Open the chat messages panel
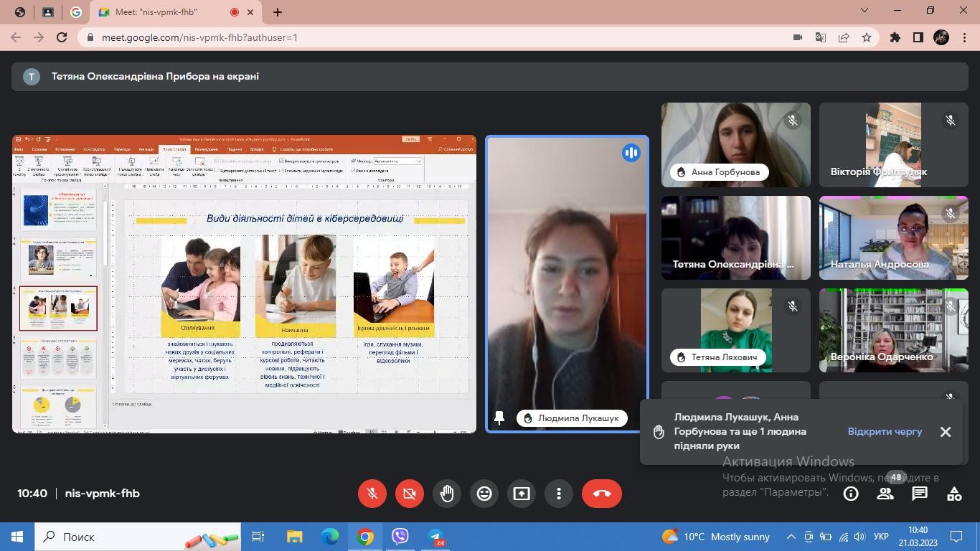This screenshot has height=551, width=980. 920,494
